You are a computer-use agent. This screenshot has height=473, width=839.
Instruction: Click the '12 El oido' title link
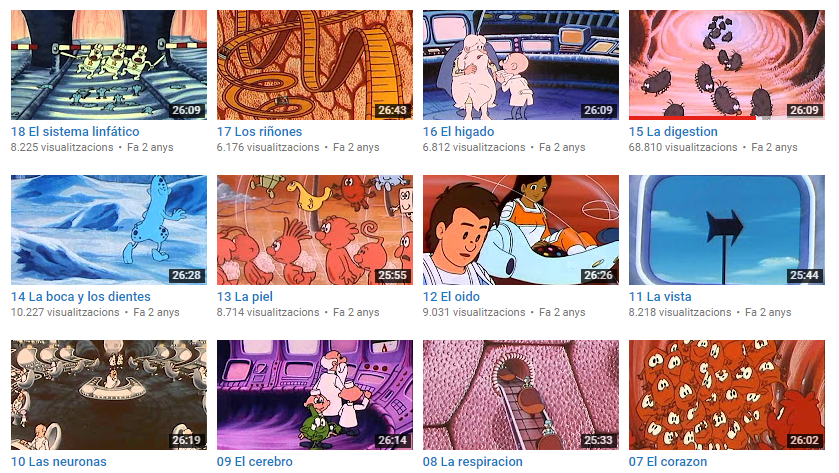pyautogui.click(x=451, y=296)
